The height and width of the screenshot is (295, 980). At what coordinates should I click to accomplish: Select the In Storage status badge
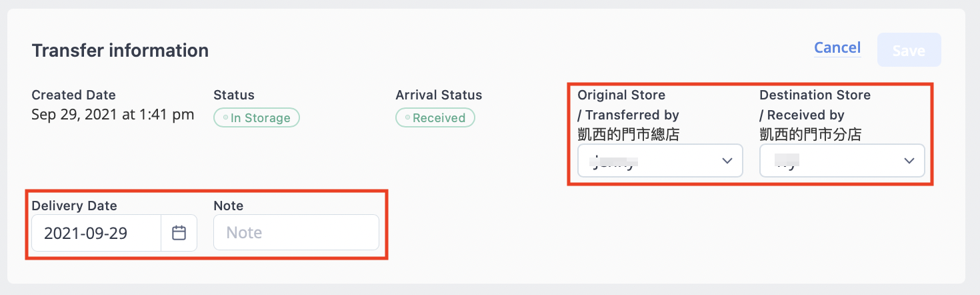[257, 118]
